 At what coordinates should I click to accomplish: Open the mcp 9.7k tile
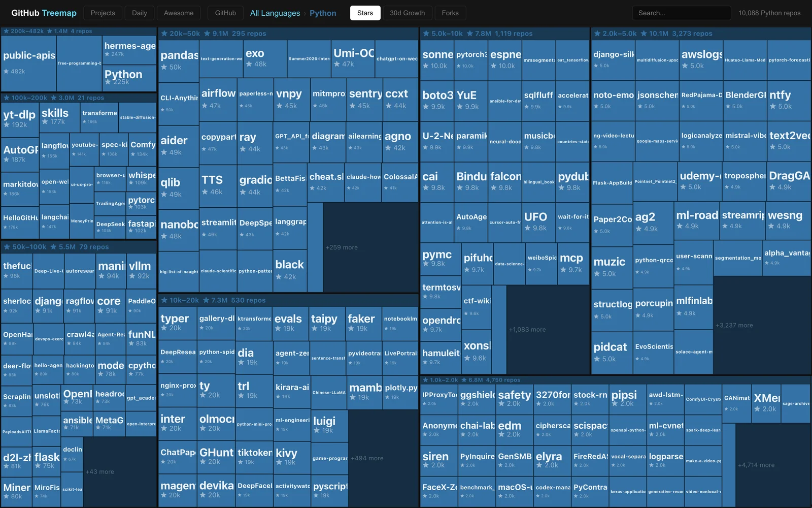click(x=573, y=264)
